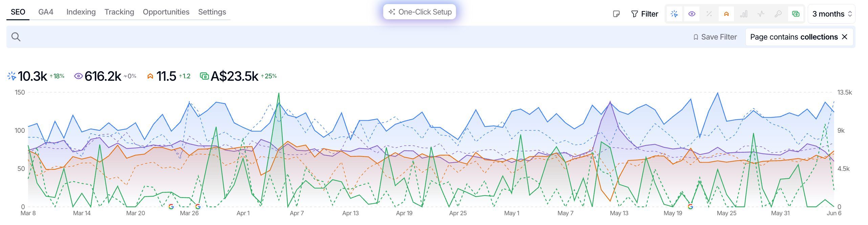
Task: Click the May 13 axis label
Action: (x=619, y=213)
